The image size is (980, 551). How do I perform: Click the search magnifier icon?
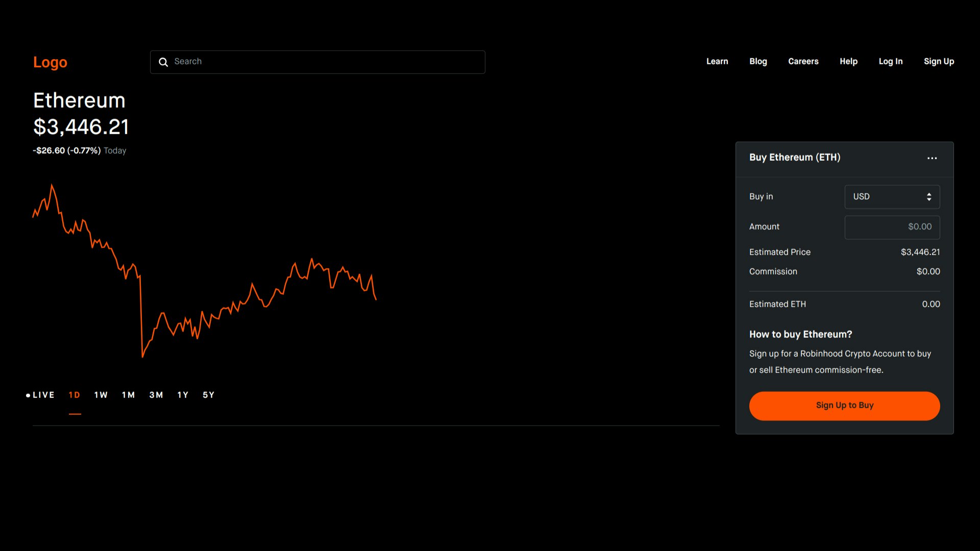[163, 62]
